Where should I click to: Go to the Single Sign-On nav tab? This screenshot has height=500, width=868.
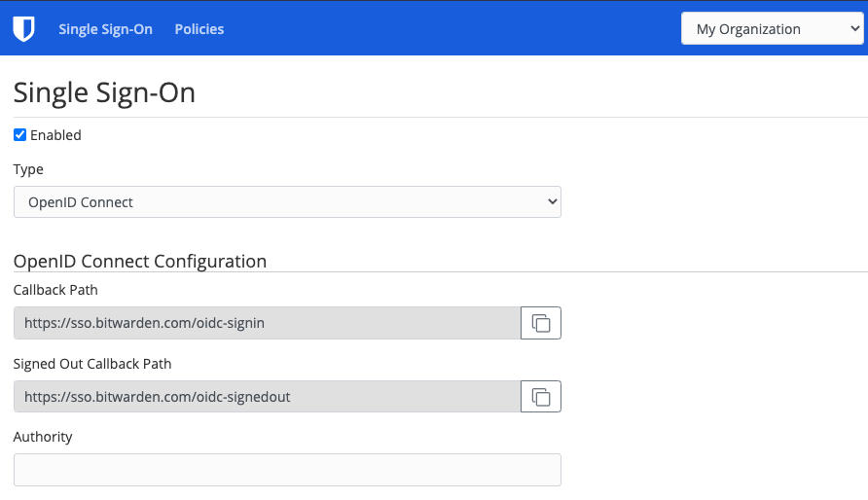click(106, 29)
